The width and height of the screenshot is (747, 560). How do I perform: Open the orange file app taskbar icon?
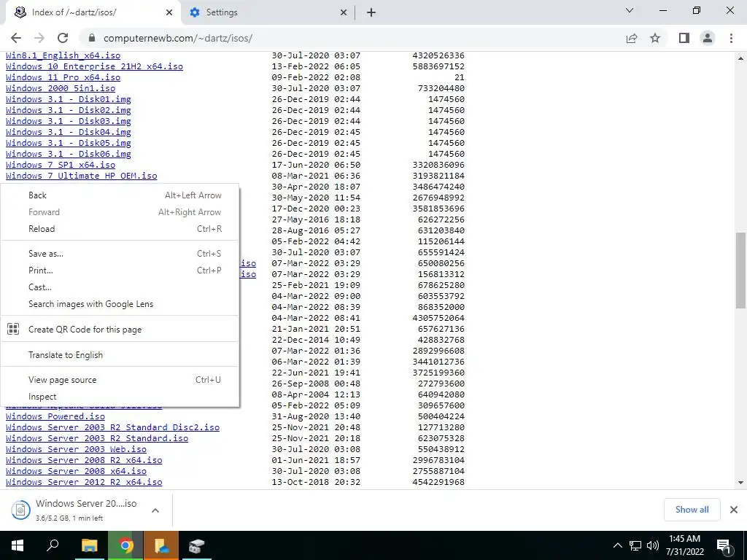[161, 545]
